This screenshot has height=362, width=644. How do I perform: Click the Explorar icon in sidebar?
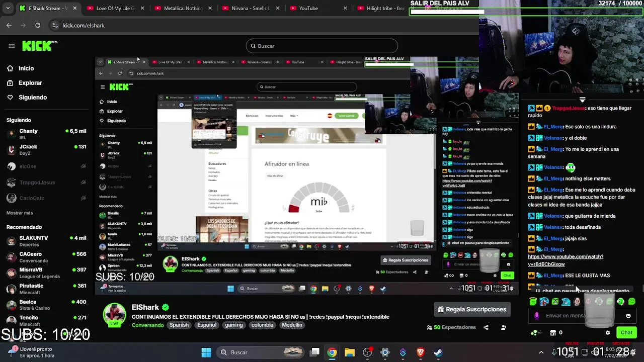pos(10,83)
